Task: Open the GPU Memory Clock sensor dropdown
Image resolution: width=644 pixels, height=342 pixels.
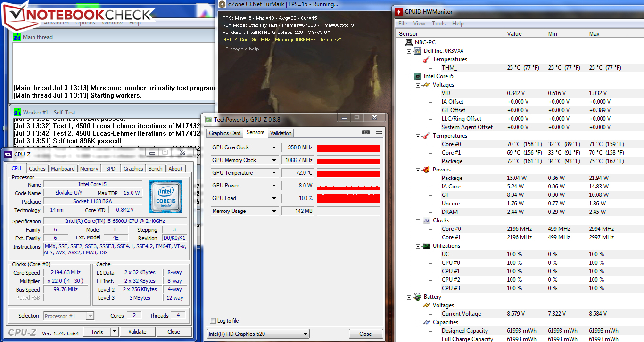Action: pyautogui.click(x=274, y=160)
